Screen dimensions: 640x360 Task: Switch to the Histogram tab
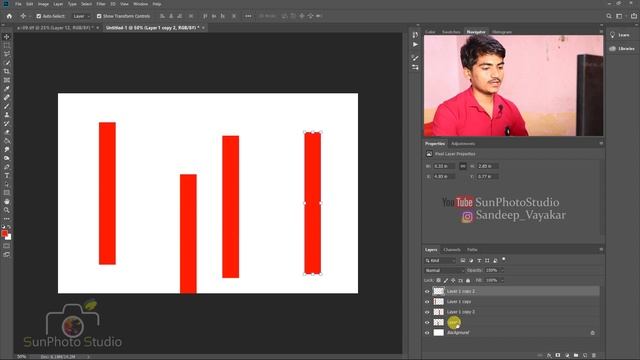tap(502, 32)
